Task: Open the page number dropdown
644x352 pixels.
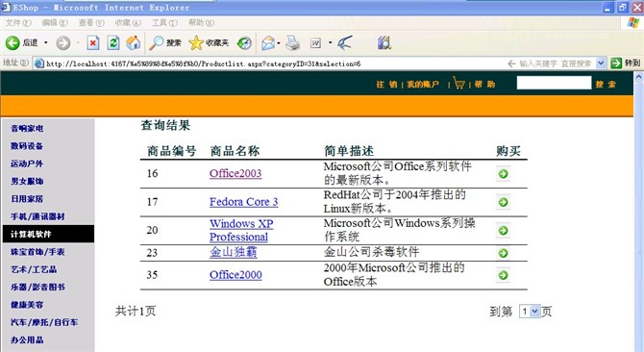Action: [530, 312]
